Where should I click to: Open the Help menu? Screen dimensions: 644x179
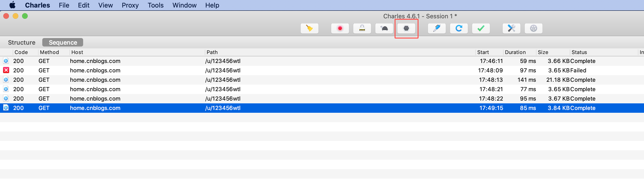point(212,5)
